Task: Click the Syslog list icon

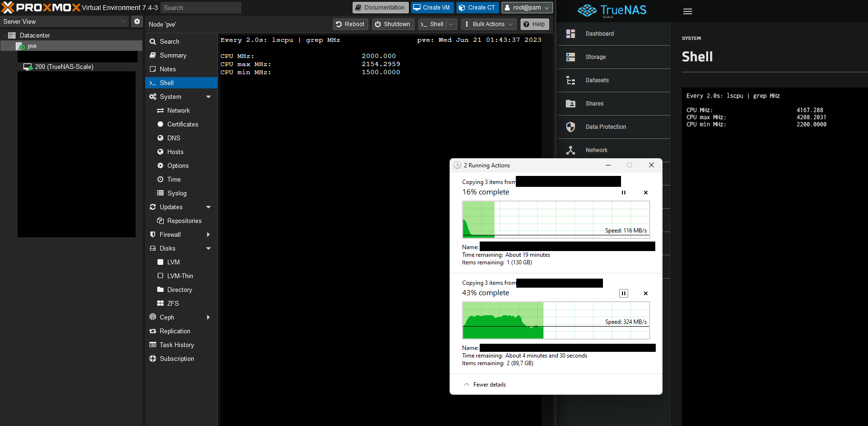Action: coord(160,194)
